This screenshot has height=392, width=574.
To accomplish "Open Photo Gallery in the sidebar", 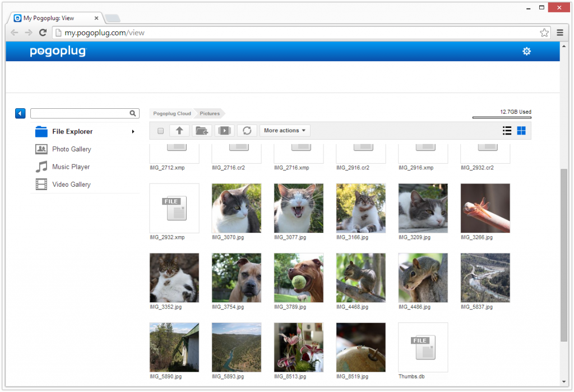I will click(x=71, y=149).
